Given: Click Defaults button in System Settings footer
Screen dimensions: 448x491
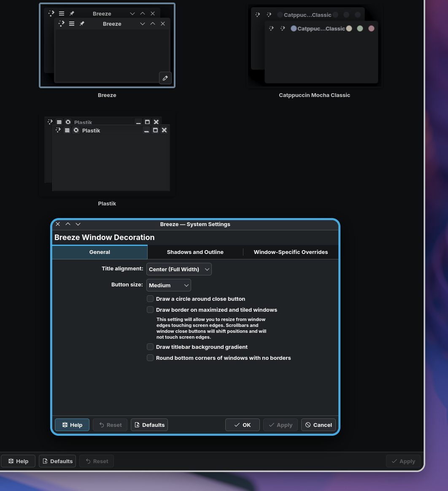Looking at the screenshot, I should [57, 461].
